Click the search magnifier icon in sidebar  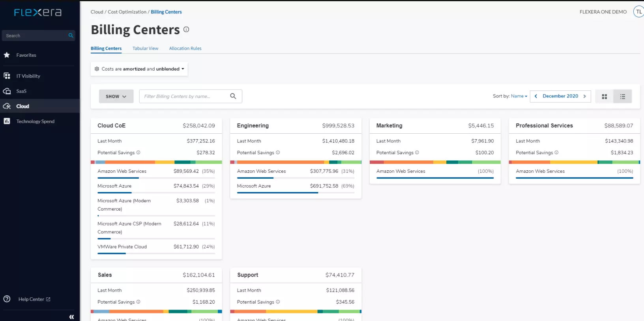click(71, 35)
